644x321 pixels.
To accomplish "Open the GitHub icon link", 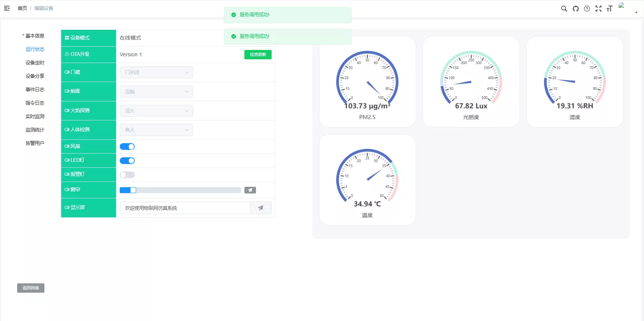I will point(575,9).
